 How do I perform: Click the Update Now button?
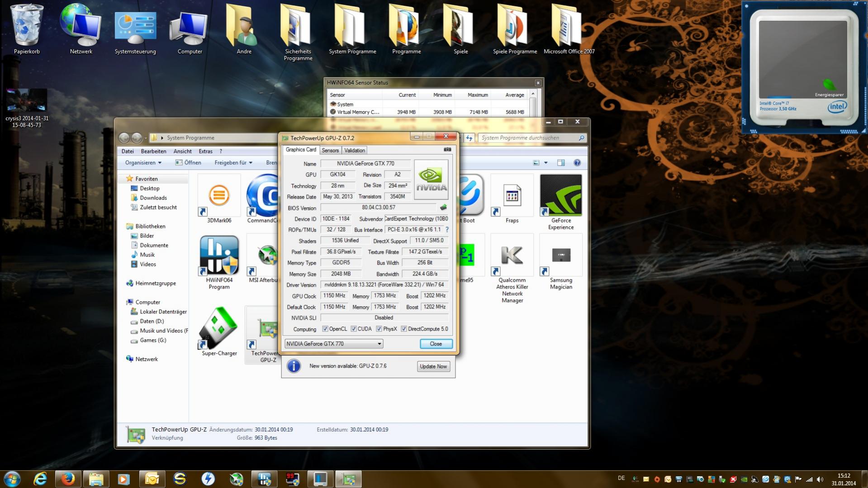433,366
